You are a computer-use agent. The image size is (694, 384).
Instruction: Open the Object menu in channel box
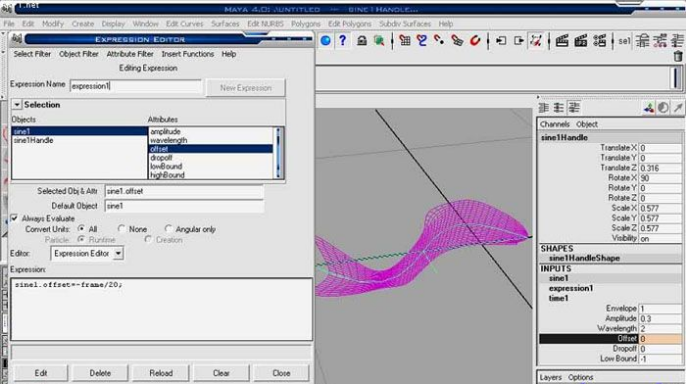pyautogui.click(x=587, y=124)
